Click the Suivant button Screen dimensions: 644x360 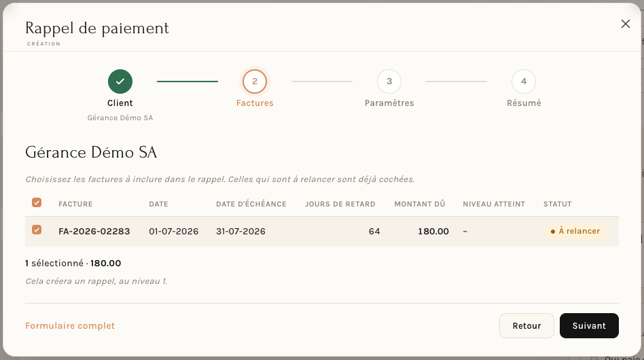pos(589,325)
